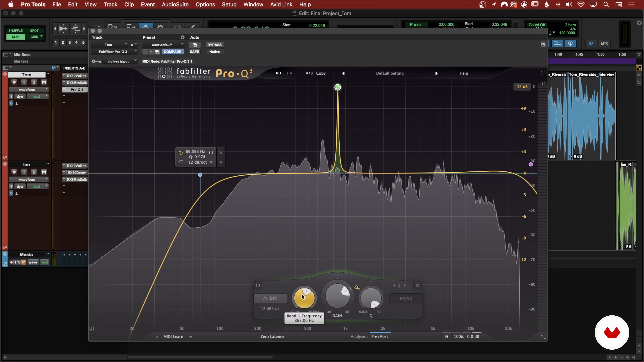Open the Setup menu
Screen dimensions: 644x362
(229, 5)
